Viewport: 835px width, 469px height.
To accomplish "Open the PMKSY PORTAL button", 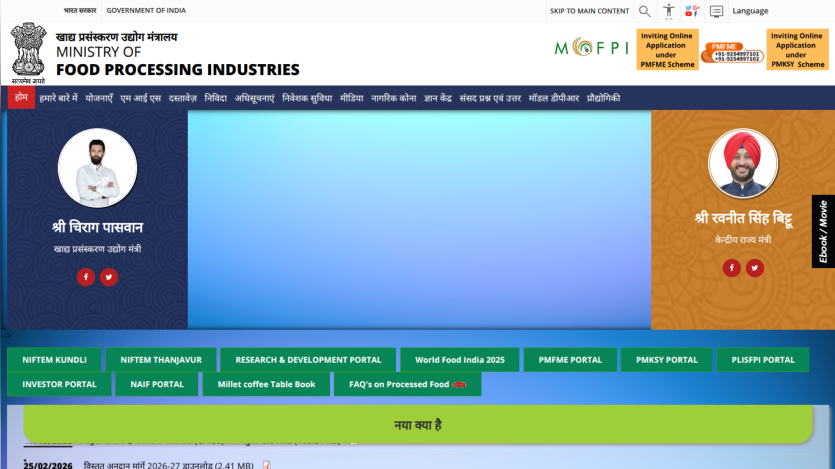I will point(667,360).
